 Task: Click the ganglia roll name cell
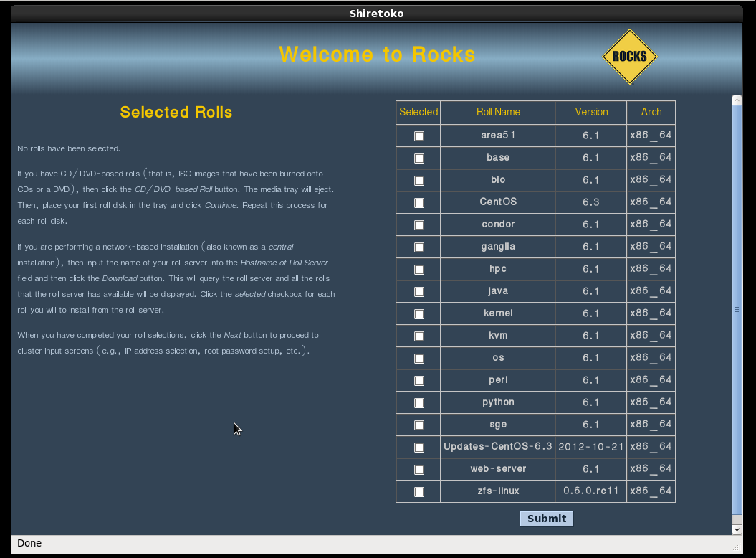coord(498,246)
